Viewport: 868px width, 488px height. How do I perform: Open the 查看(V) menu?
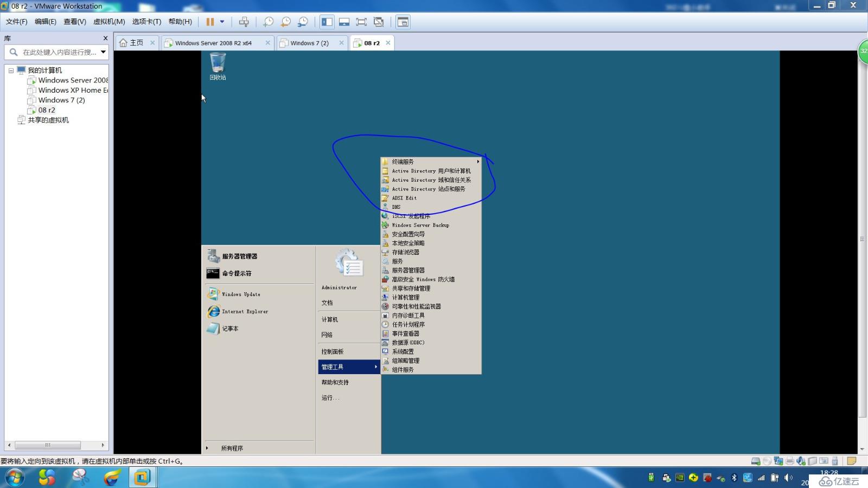click(x=74, y=22)
